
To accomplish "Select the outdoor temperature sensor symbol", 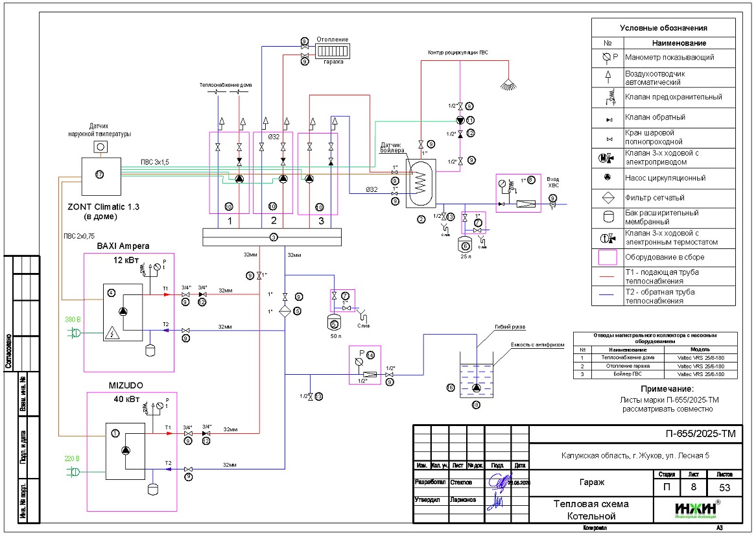I will coord(100,147).
